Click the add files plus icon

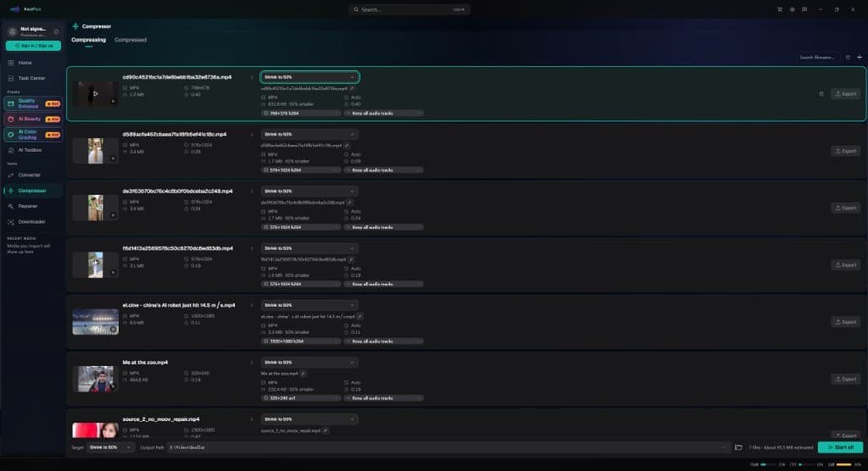[x=860, y=58]
